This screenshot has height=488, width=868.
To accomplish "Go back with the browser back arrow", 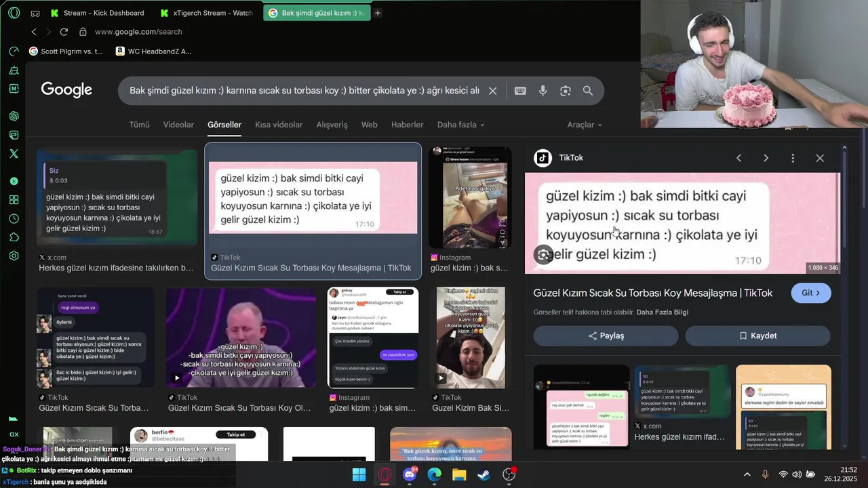I will 34,32.
